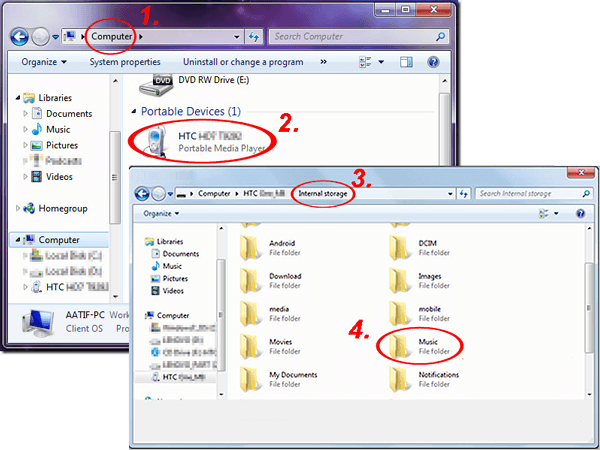The height and width of the screenshot is (450, 600).
Task: Click the search magnifier in Search Computer box
Action: pyautogui.click(x=440, y=36)
